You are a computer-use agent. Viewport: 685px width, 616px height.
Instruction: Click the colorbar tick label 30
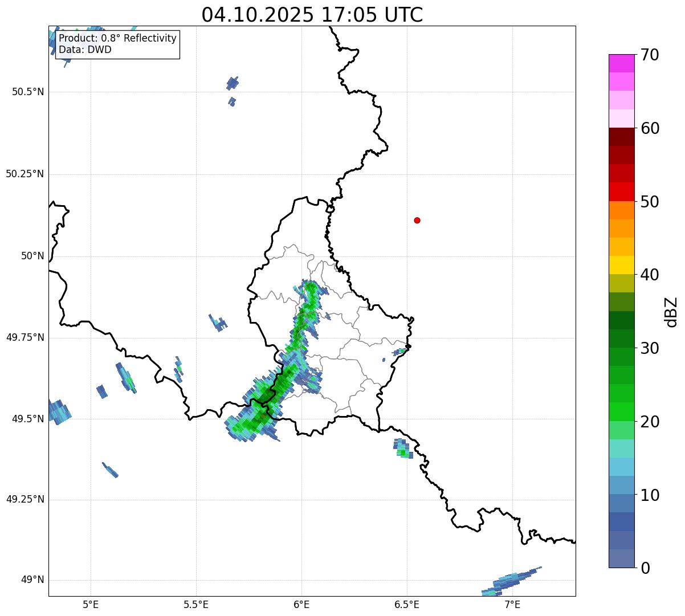(650, 348)
